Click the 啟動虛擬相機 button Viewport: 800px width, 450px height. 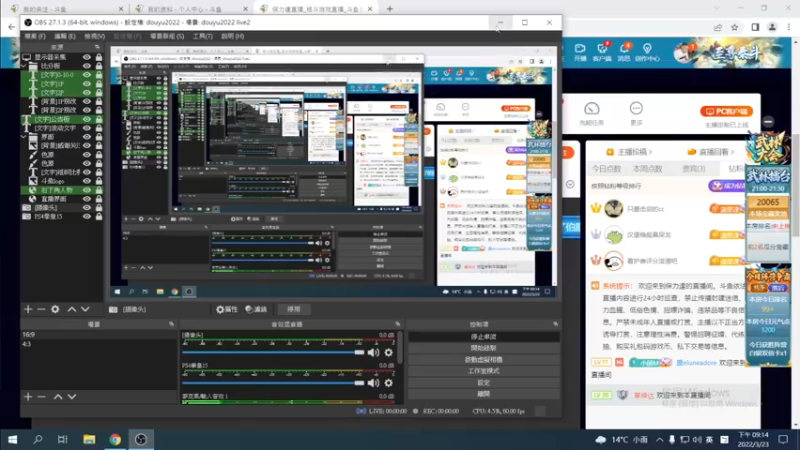pos(483,360)
